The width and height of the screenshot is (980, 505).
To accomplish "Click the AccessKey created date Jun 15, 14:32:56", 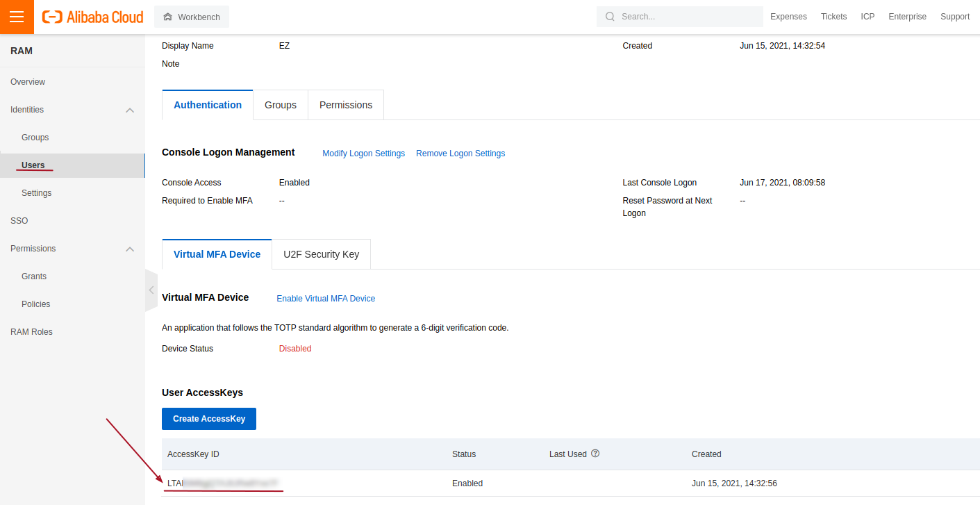I will pos(734,483).
